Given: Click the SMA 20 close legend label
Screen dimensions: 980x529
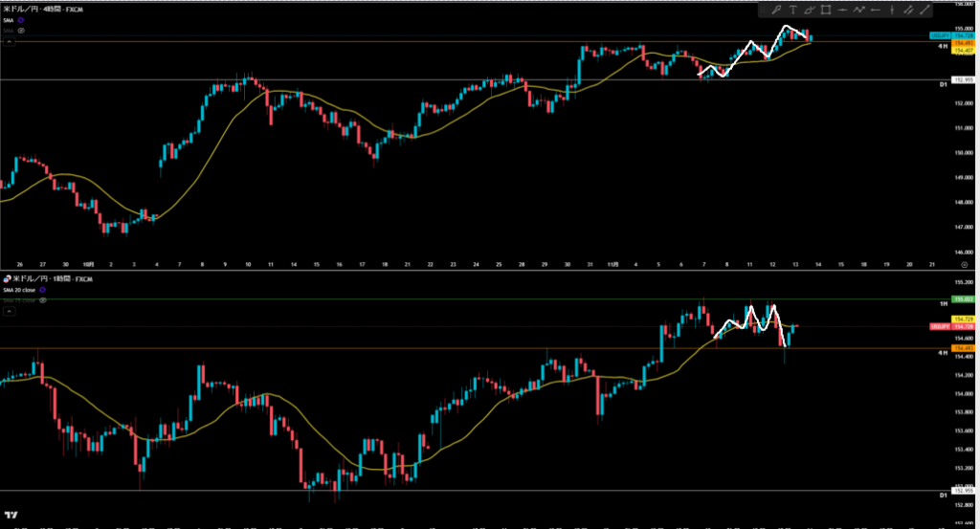Looking at the screenshot, I should 19,289.
